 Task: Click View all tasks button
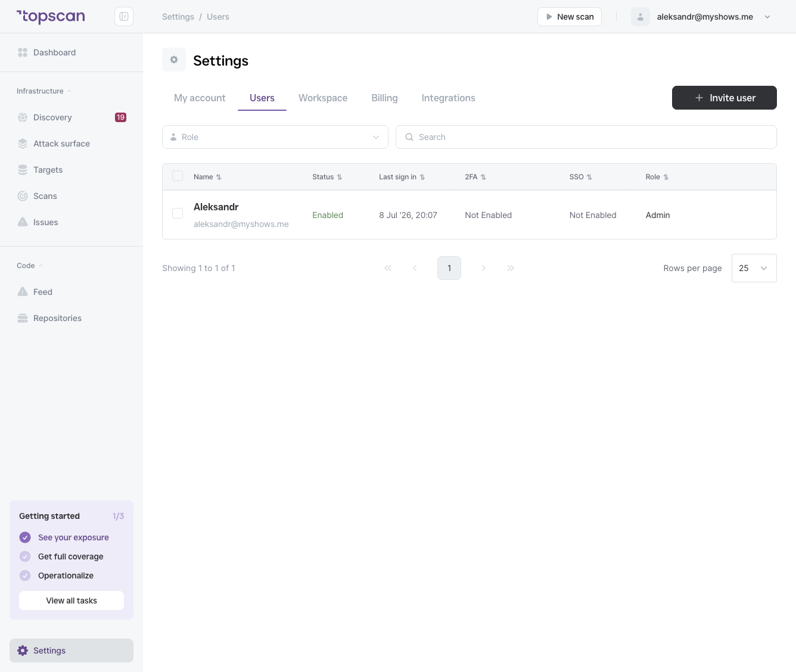point(71,601)
